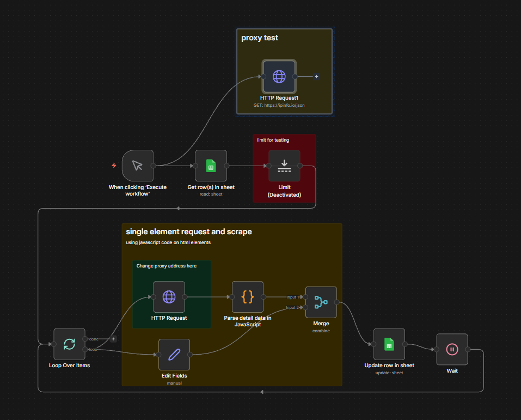Click 'Change proxy address here' note text
521x420 pixels.
tap(167, 266)
